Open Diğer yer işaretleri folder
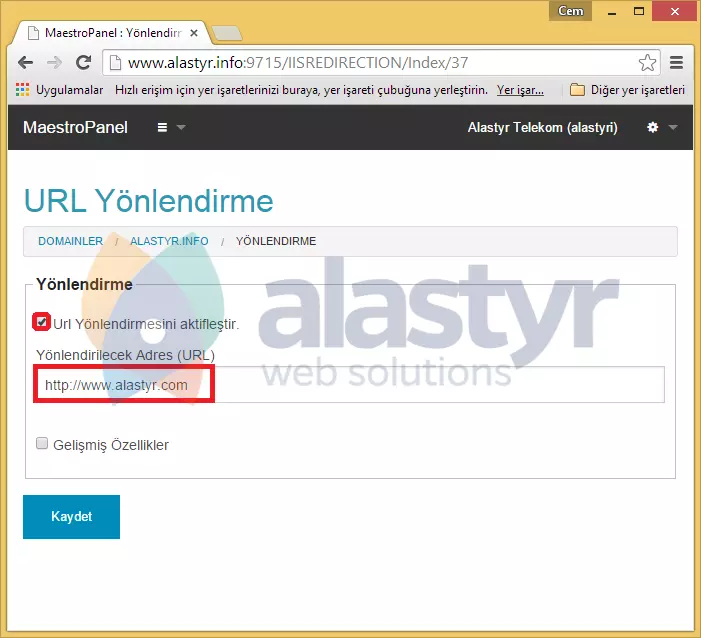 [627, 90]
